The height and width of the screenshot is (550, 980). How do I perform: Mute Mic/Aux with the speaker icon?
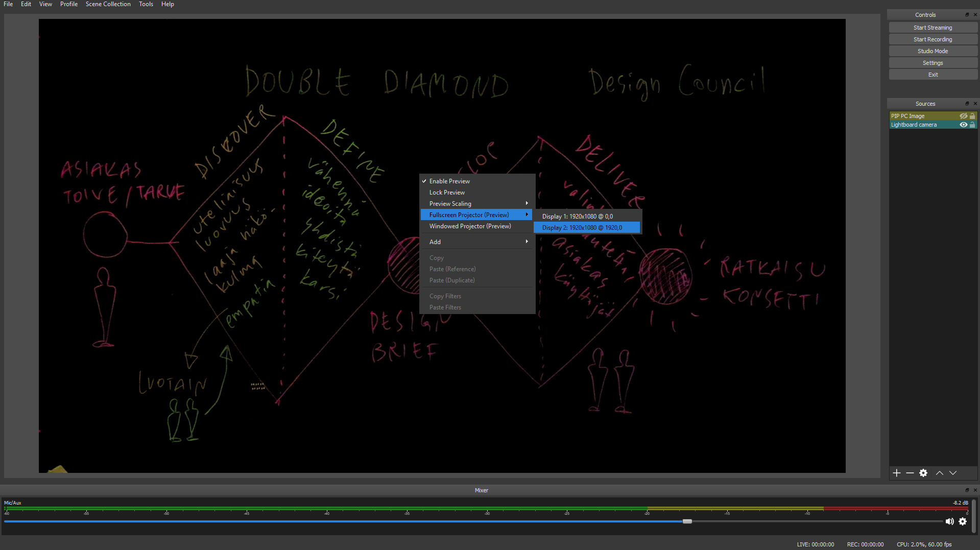(949, 521)
